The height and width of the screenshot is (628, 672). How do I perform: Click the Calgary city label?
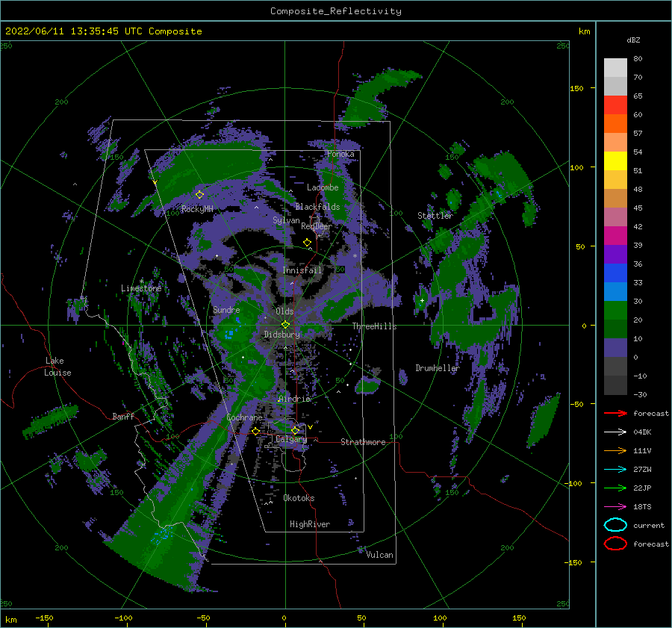[x=291, y=439]
